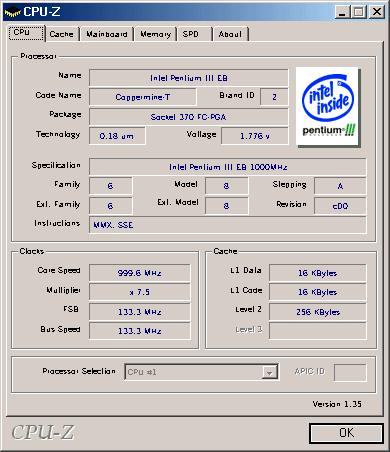390x452 pixels.
Task: Click the Revision value 'cD0'
Action: click(x=340, y=206)
